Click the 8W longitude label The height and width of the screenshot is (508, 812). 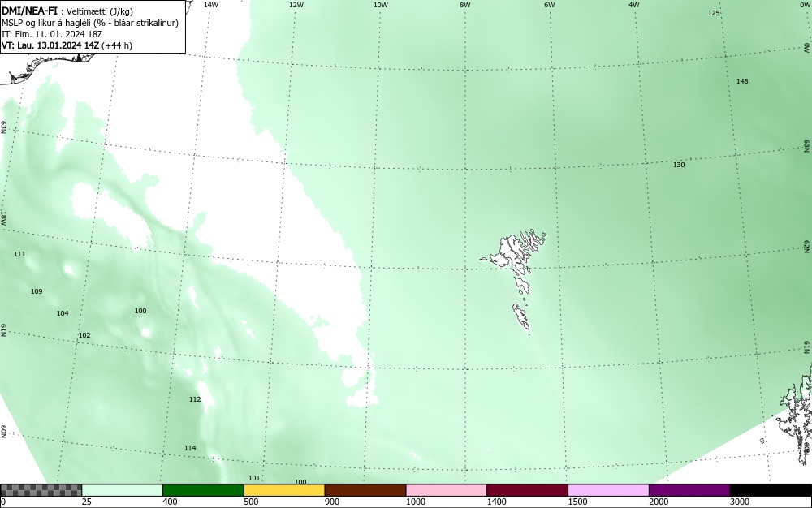464,5
